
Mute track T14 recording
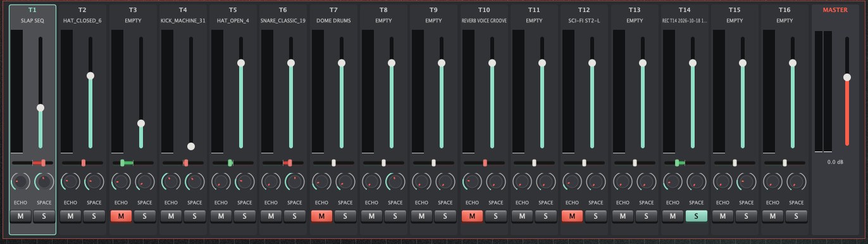pyautogui.click(x=673, y=216)
